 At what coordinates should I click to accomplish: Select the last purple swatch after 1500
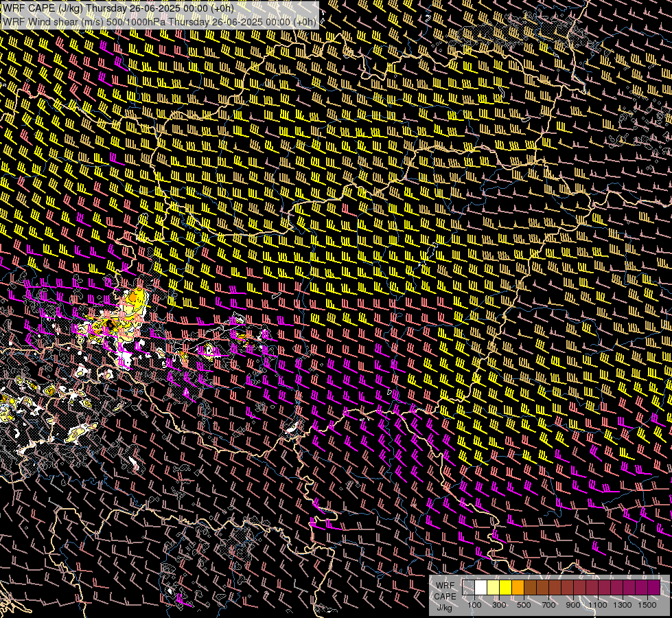pyautogui.click(x=653, y=587)
